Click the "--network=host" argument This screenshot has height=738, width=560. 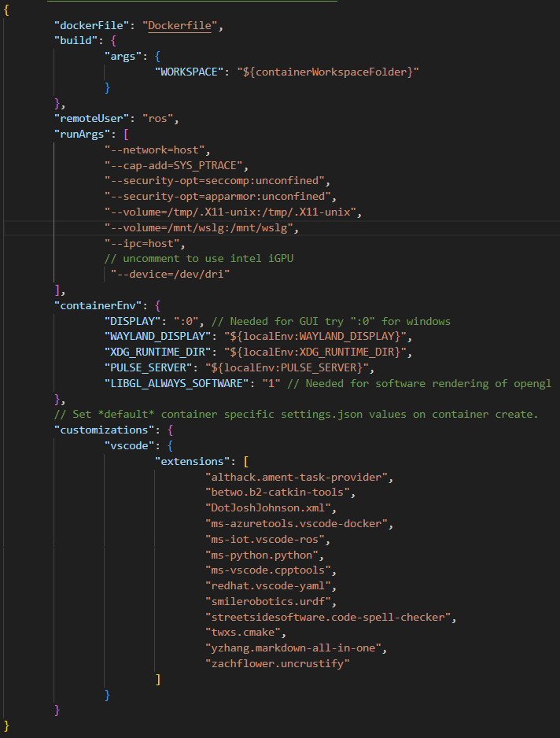pos(157,149)
